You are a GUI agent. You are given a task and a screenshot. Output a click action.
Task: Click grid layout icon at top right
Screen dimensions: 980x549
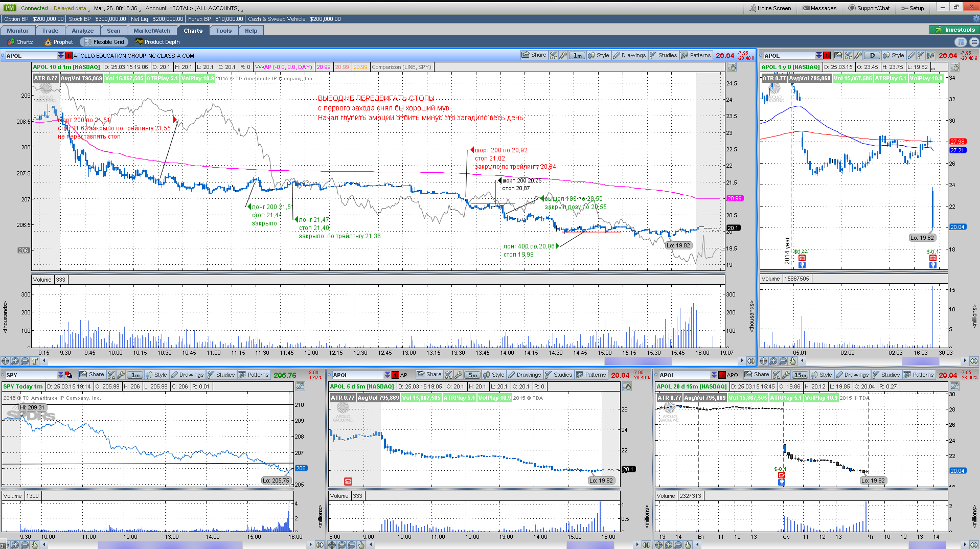(962, 42)
